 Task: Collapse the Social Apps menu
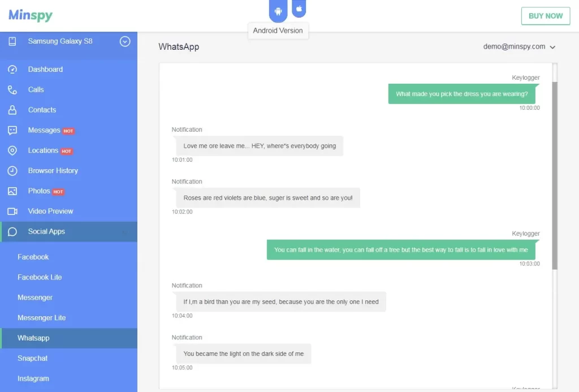click(68, 232)
